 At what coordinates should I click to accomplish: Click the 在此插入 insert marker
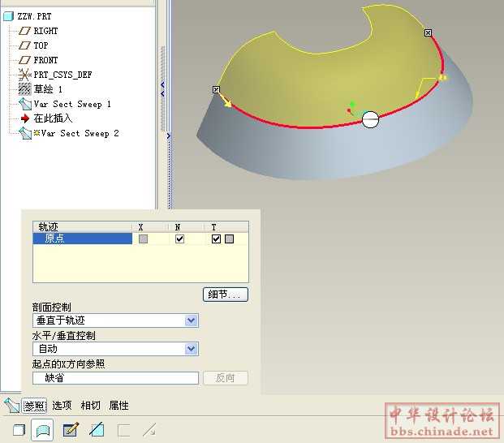[x=53, y=118]
